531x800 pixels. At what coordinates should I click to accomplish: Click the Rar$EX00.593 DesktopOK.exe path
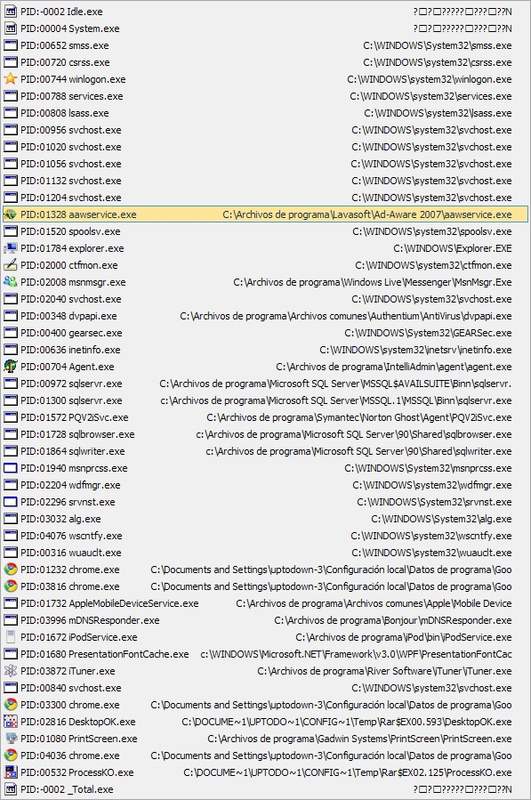point(347,722)
